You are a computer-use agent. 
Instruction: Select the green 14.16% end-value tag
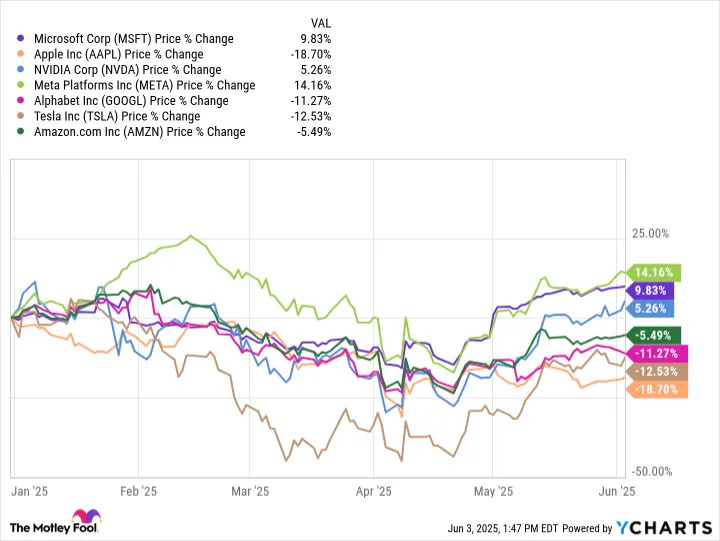point(654,273)
